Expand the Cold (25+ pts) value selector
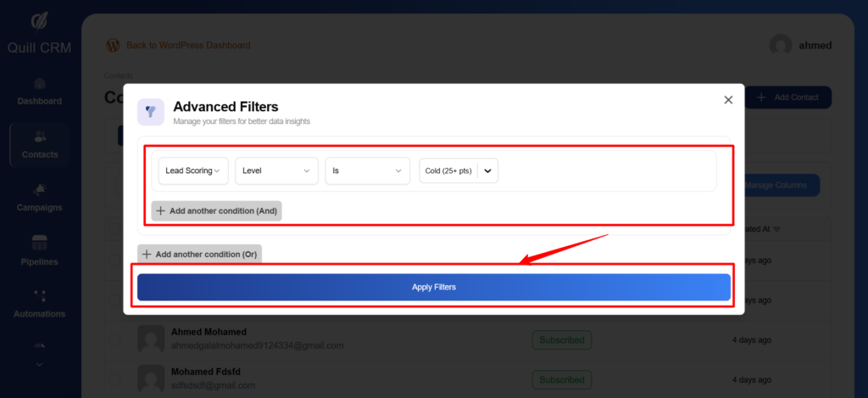Image resolution: width=868 pixels, height=398 pixels. 487,171
